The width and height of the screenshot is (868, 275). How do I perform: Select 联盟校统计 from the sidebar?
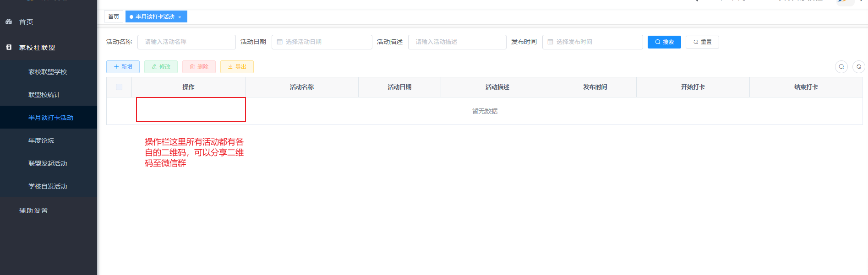coord(44,95)
